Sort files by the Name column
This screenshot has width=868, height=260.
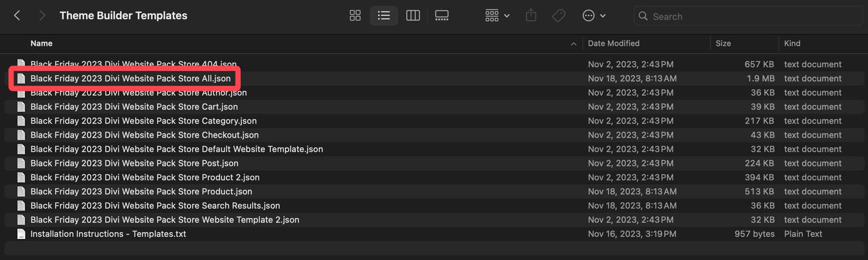point(41,43)
